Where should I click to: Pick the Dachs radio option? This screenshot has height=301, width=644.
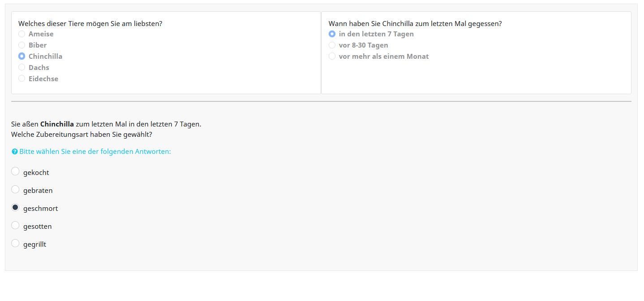[21, 68]
